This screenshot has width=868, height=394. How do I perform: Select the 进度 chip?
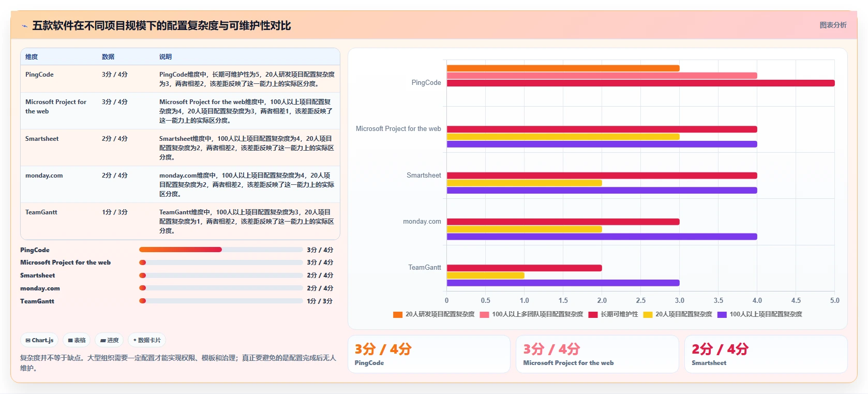[109, 340]
